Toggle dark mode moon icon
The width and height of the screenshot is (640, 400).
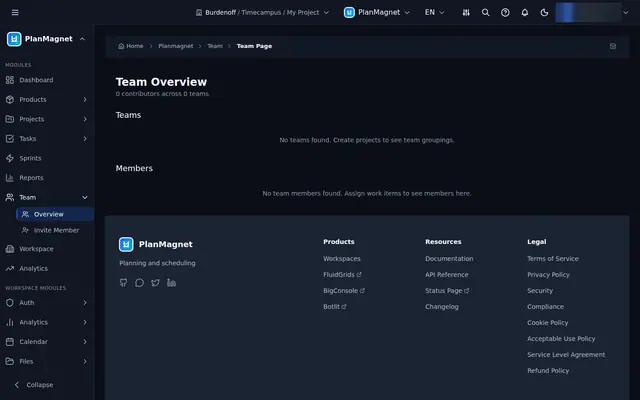pos(544,12)
